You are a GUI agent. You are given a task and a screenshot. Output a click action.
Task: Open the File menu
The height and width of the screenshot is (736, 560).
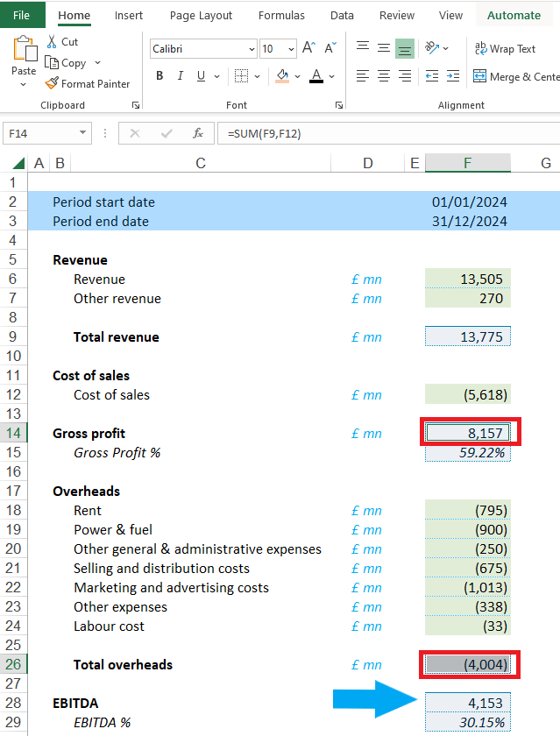point(22,15)
